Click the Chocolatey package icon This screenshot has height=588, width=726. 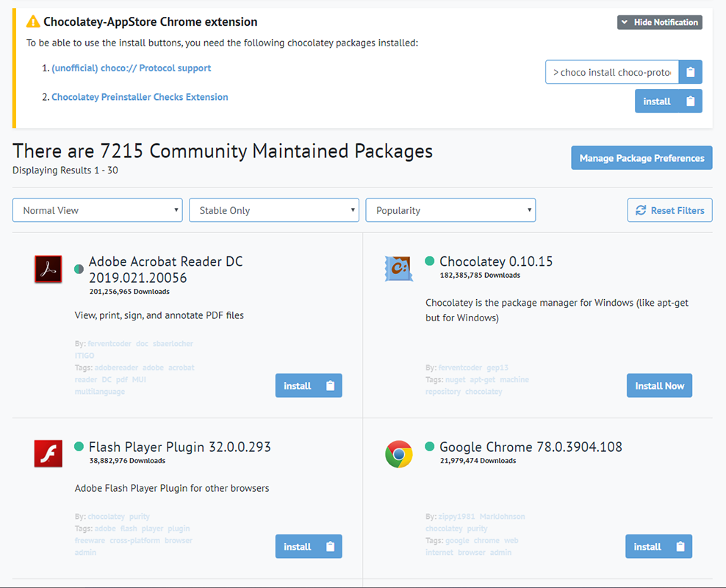click(398, 269)
